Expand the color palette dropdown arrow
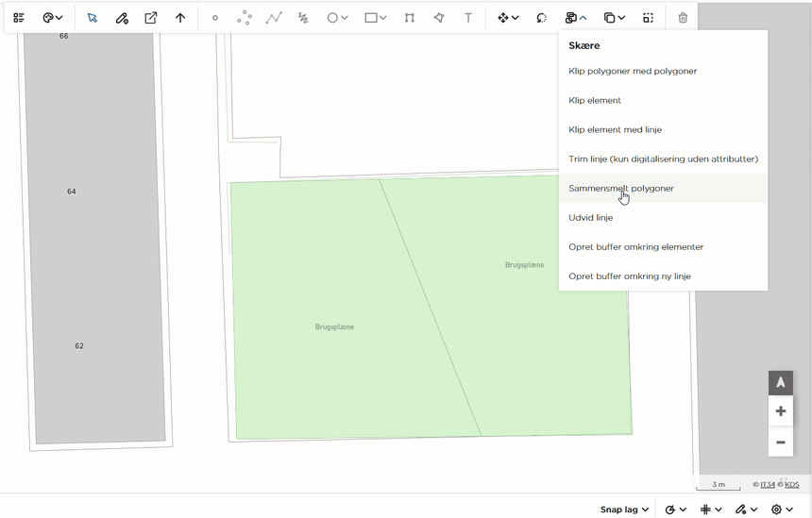 click(59, 18)
